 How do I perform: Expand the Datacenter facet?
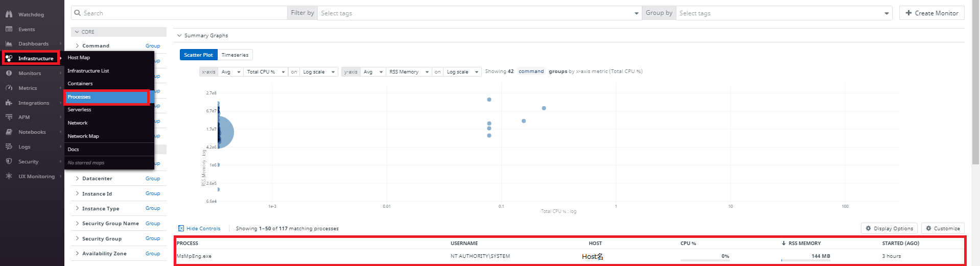(77, 178)
